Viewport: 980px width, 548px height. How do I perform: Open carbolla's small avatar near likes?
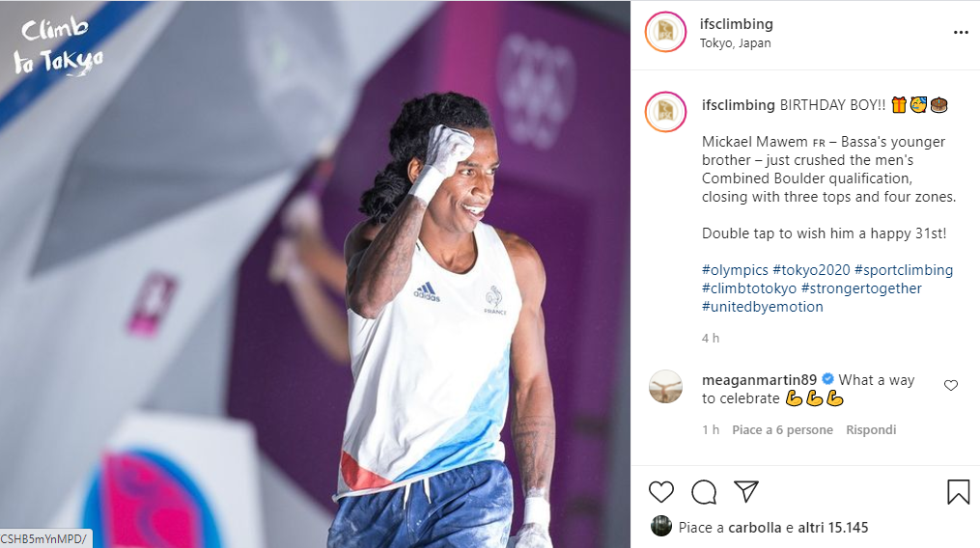pos(660,527)
